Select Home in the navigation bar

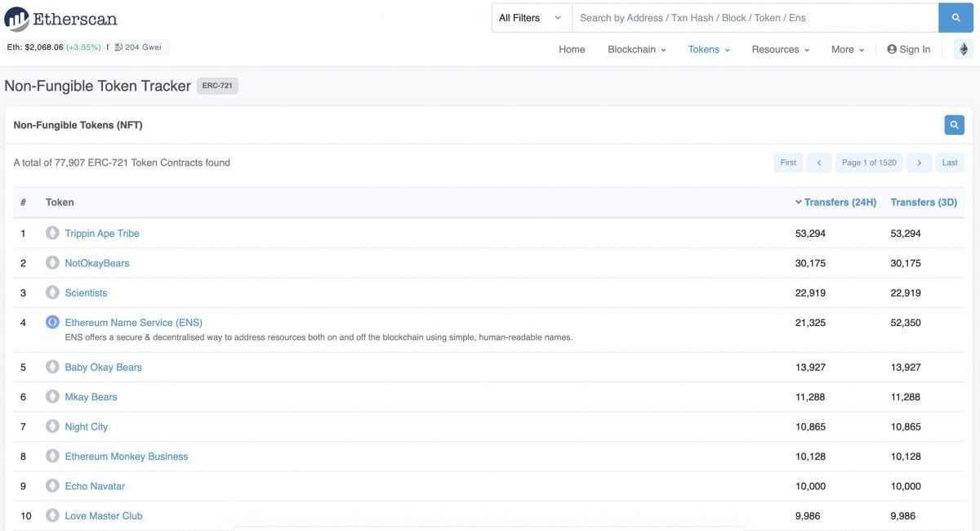click(x=572, y=49)
